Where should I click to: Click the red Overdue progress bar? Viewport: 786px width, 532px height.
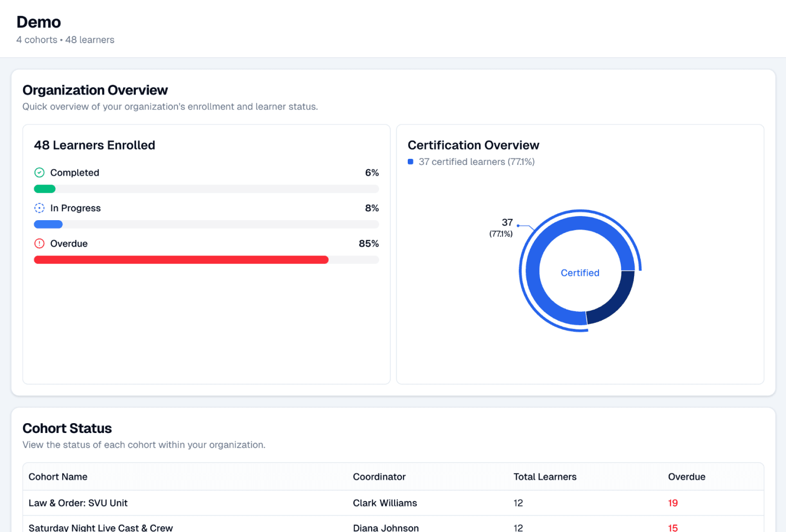(181, 260)
